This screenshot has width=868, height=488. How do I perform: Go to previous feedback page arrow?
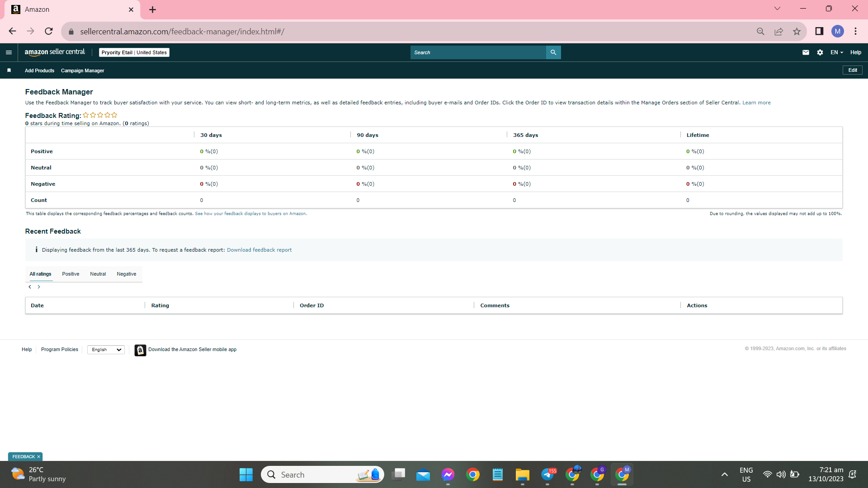[30, 287]
